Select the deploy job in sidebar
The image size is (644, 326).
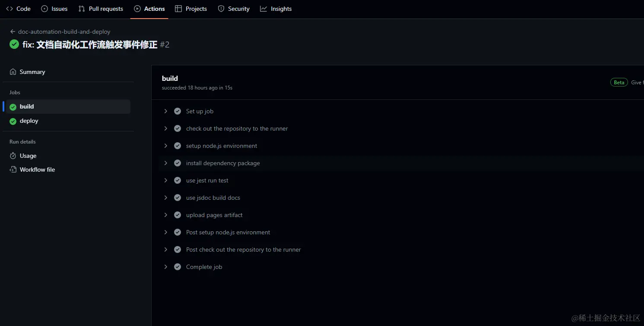(29, 121)
